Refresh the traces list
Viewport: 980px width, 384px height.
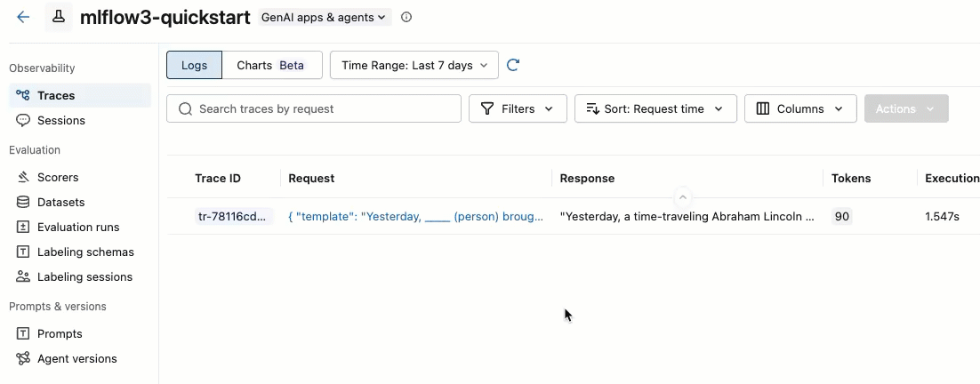[x=513, y=65]
